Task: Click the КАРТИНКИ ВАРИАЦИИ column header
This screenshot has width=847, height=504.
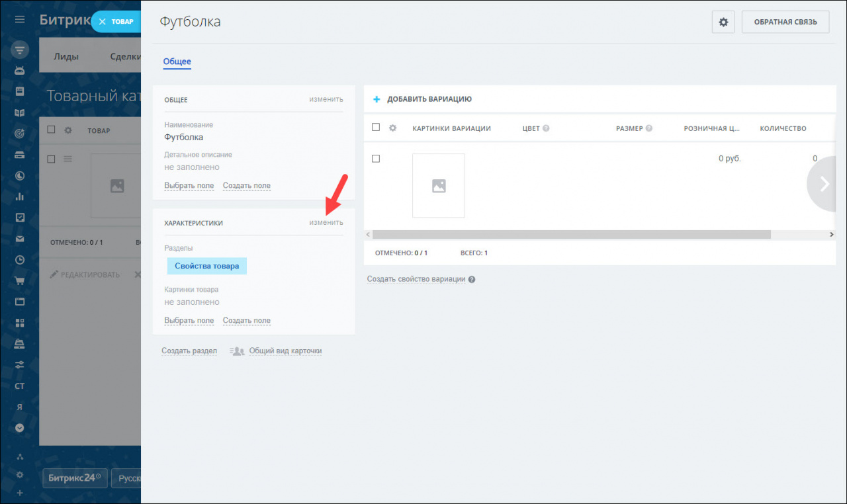Action: [x=451, y=128]
